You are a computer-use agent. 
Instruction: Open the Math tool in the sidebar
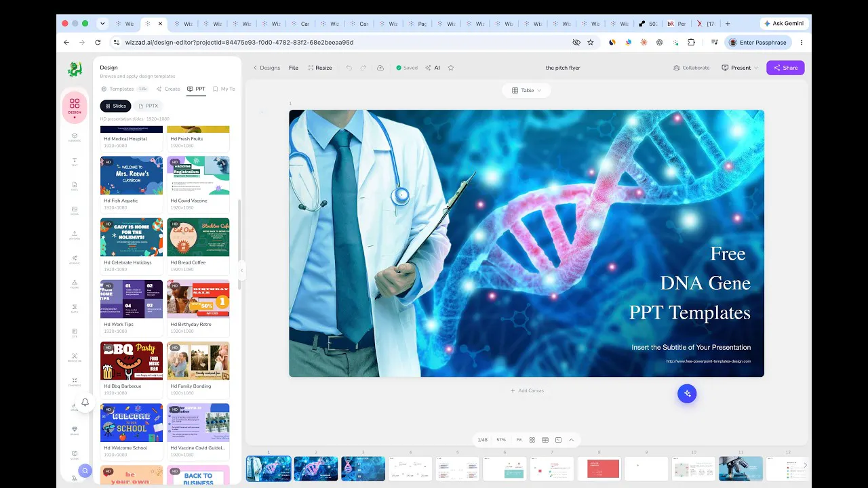pos(75,308)
